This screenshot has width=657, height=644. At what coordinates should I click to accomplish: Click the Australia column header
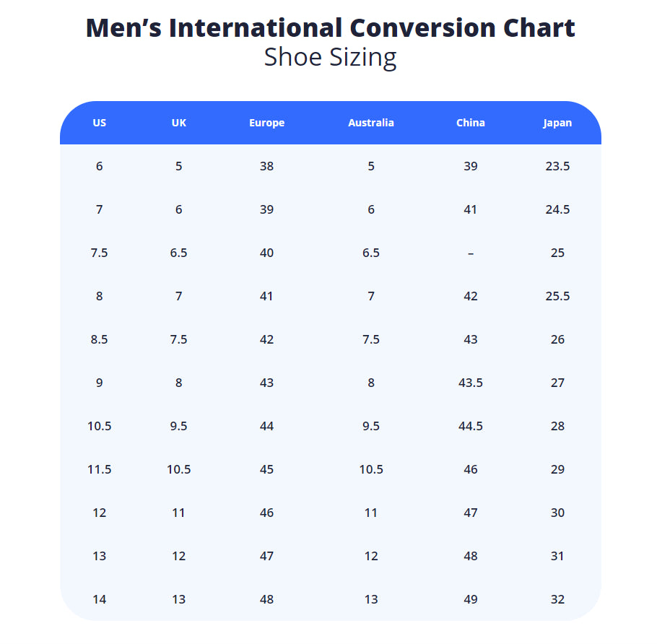click(x=371, y=123)
